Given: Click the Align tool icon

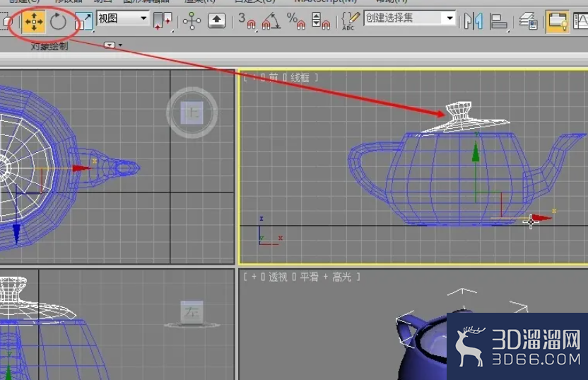Looking at the screenshot, I should coord(498,21).
